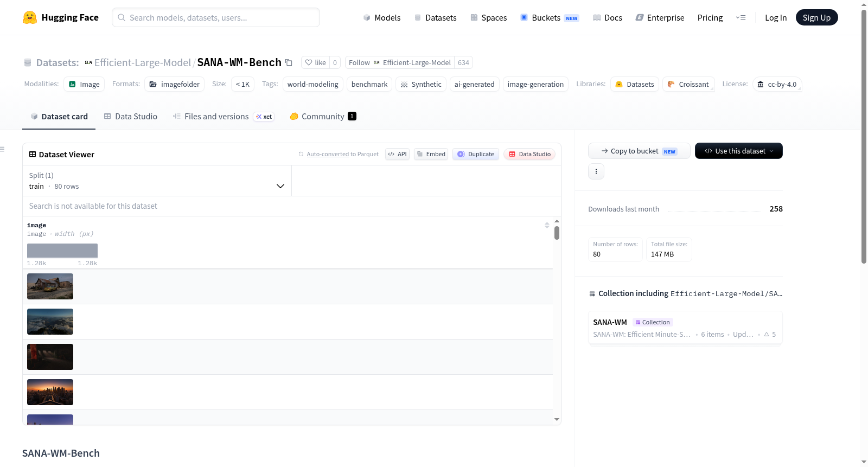Viewport: 868px width, 467px height.
Task: Like the SANA-WM-Bench dataset
Action: [x=316, y=62]
